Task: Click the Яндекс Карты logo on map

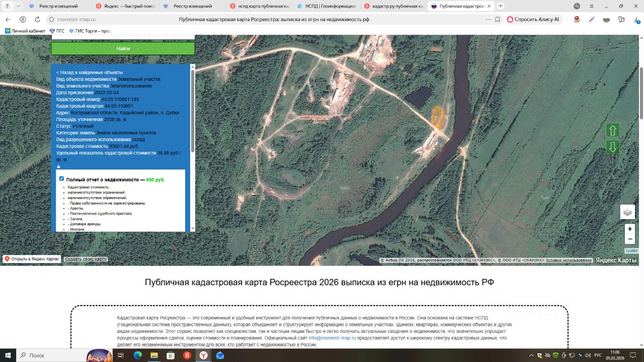Action: pyautogui.click(x=616, y=260)
